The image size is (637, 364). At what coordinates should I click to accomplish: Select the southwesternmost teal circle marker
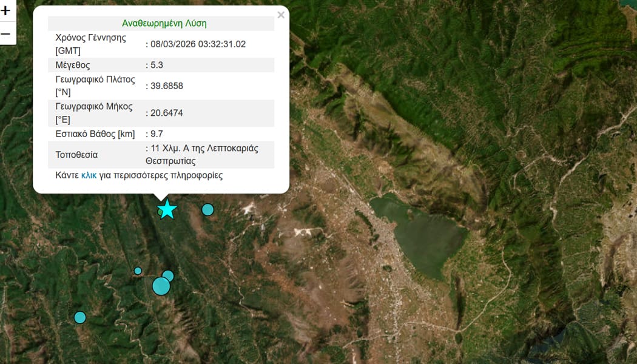point(80,317)
